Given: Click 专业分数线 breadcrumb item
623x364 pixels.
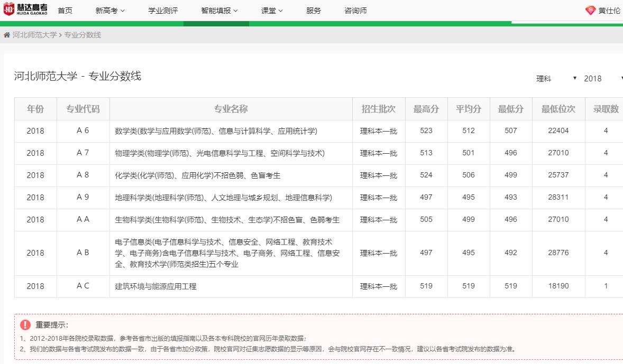Looking at the screenshot, I should pos(83,35).
